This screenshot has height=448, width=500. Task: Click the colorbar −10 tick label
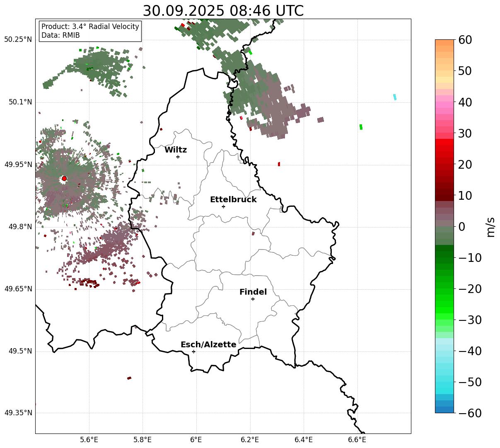(470, 258)
